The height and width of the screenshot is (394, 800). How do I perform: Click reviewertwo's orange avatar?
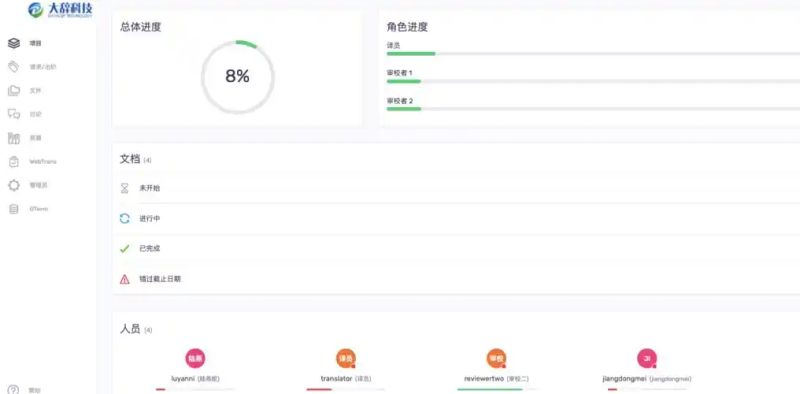point(496,359)
